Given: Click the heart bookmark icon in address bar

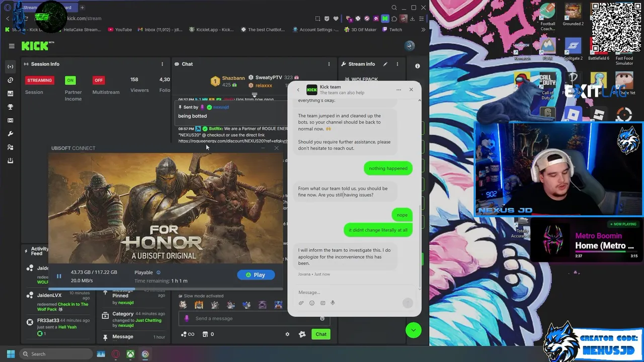Looking at the screenshot, I should pyautogui.click(x=336, y=19).
